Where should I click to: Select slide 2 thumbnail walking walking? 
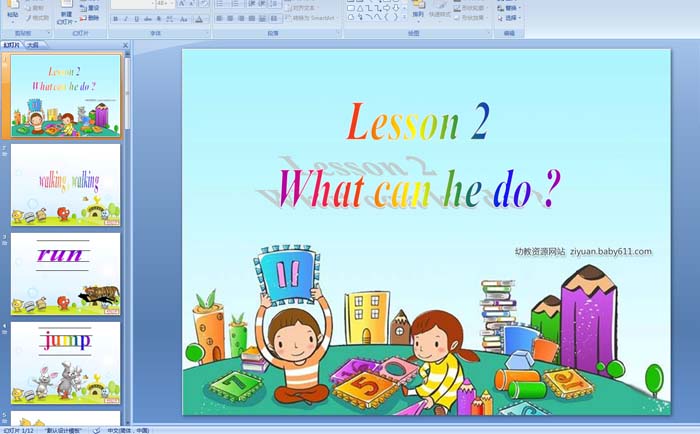click(x=66, y=185)
